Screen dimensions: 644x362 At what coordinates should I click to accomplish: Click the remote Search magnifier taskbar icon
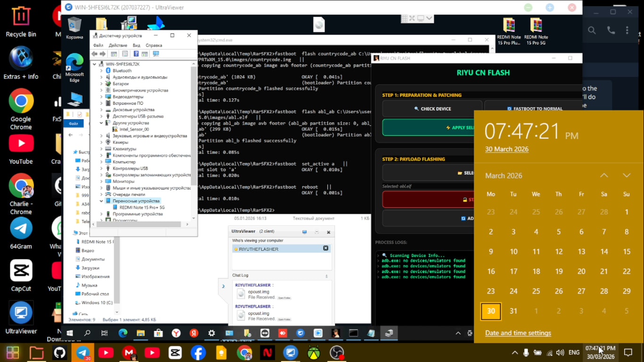87,333
